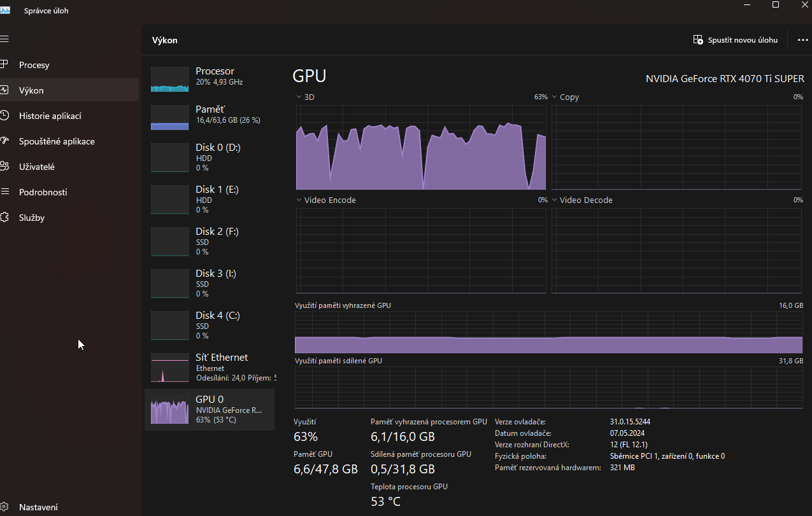Select the Uživatelé users icon
Screen dimensions: 812x516
4,167
